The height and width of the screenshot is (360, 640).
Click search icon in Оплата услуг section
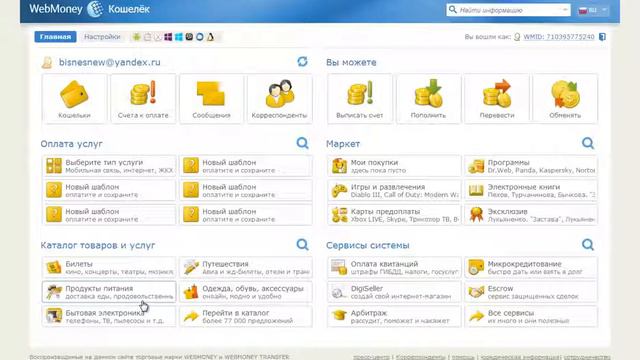point(302,143)
